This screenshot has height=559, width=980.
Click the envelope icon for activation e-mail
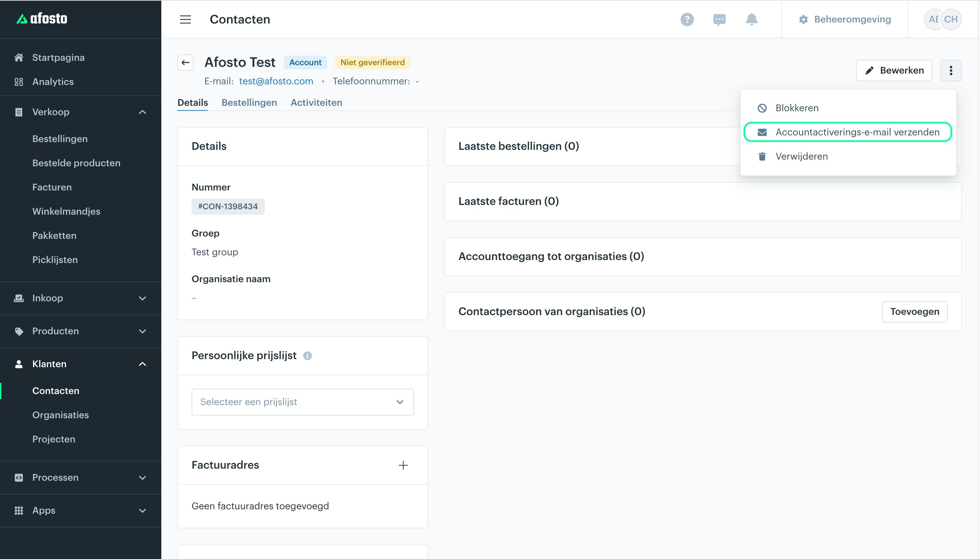[762, 132]
